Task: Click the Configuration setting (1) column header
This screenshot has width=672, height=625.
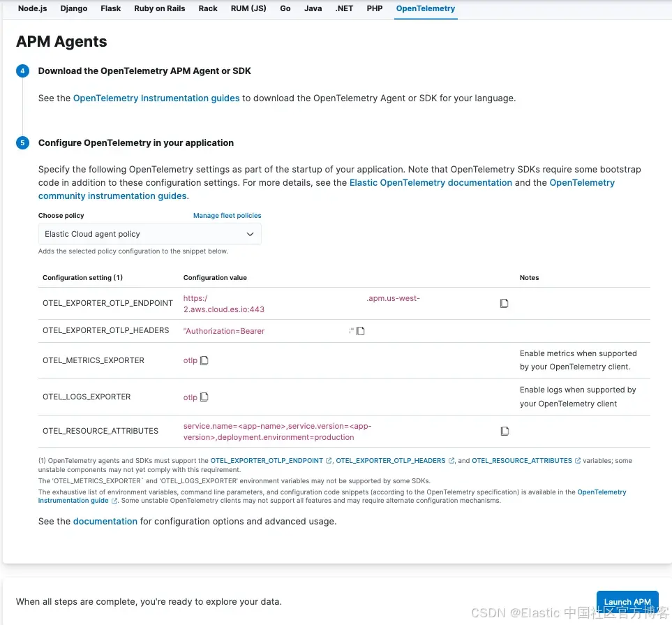Action: point(83,277)
